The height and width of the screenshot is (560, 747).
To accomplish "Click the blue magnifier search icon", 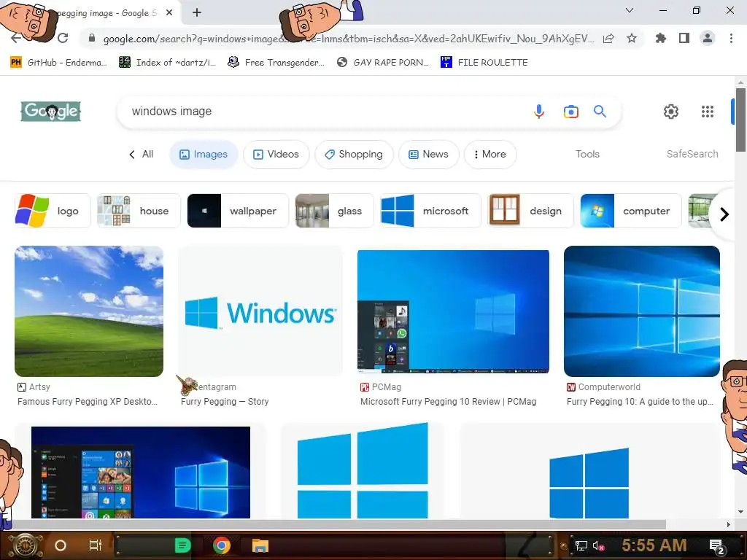I will 600,112.
